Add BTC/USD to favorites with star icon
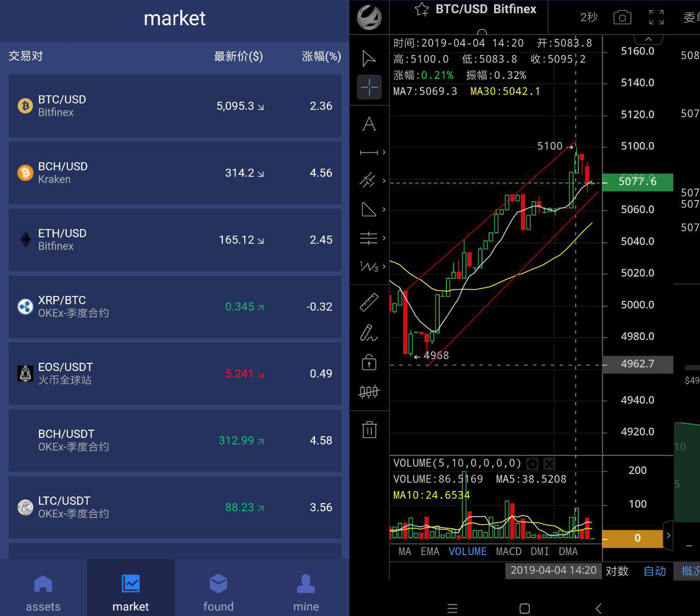700x616 pixels. click(x=422, y=9)
